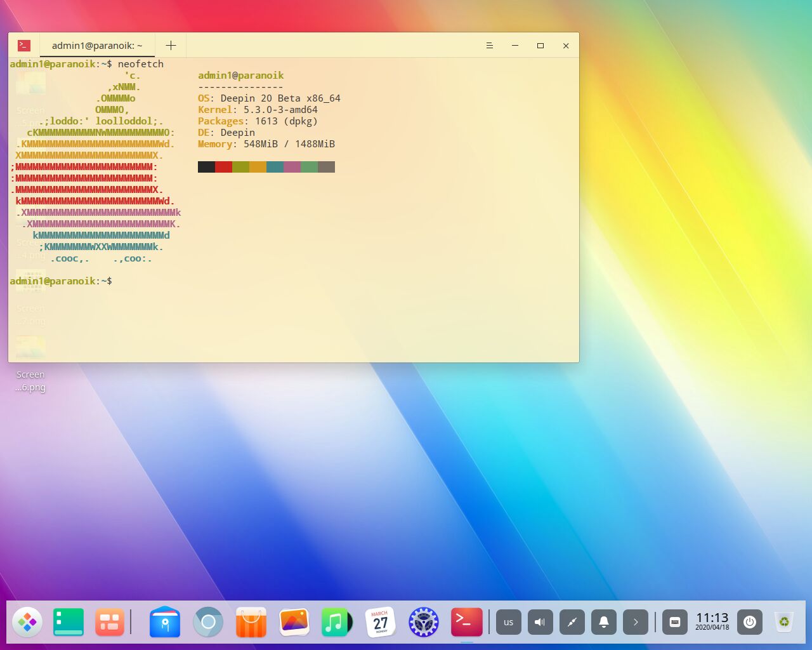
Task: Maximize the terminal window
Action: (x=540, y=46)
